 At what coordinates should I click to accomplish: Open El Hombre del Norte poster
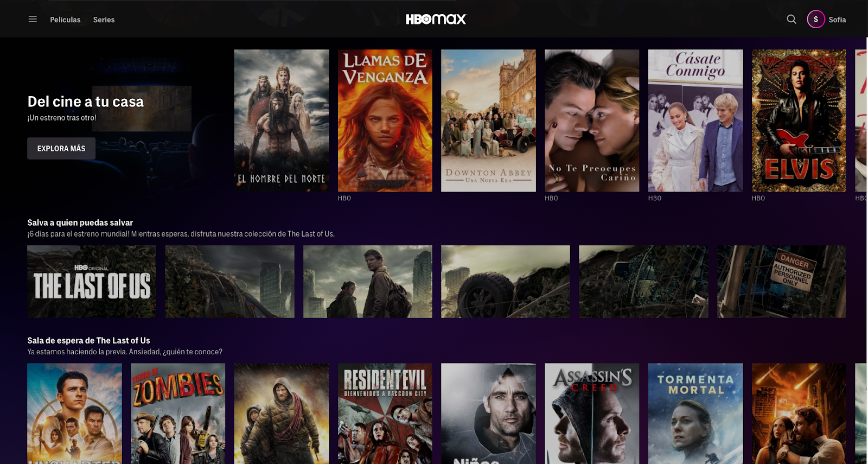(282, 120)
